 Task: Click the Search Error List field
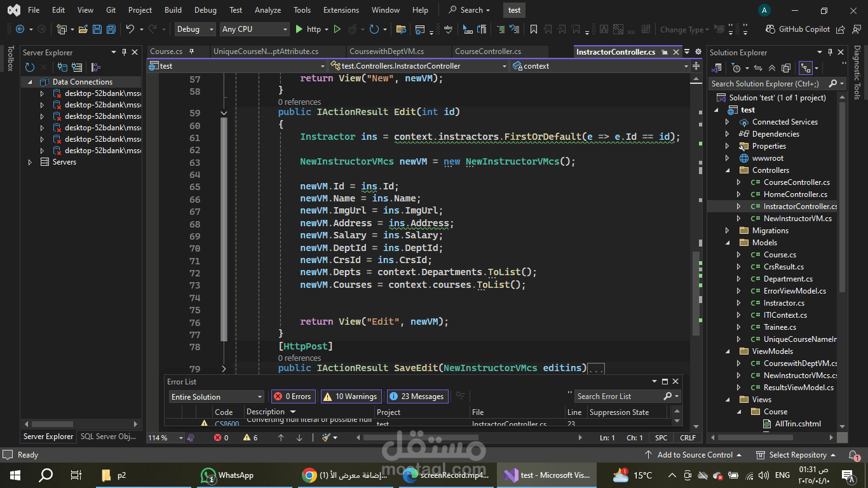pyautogui.click(x=620, y=396)
